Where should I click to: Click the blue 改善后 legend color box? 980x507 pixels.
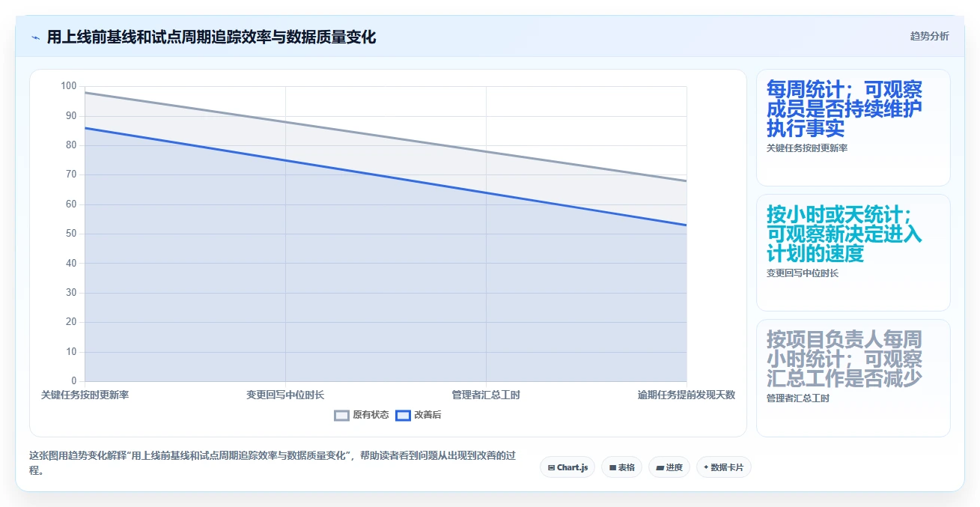(404, 415)
